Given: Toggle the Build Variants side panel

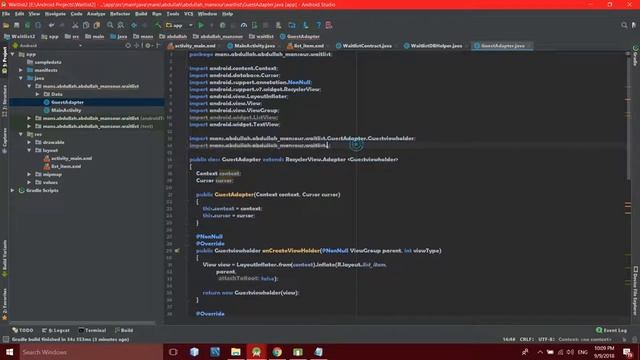Looking at the screenshot, I should pos(4,258).
